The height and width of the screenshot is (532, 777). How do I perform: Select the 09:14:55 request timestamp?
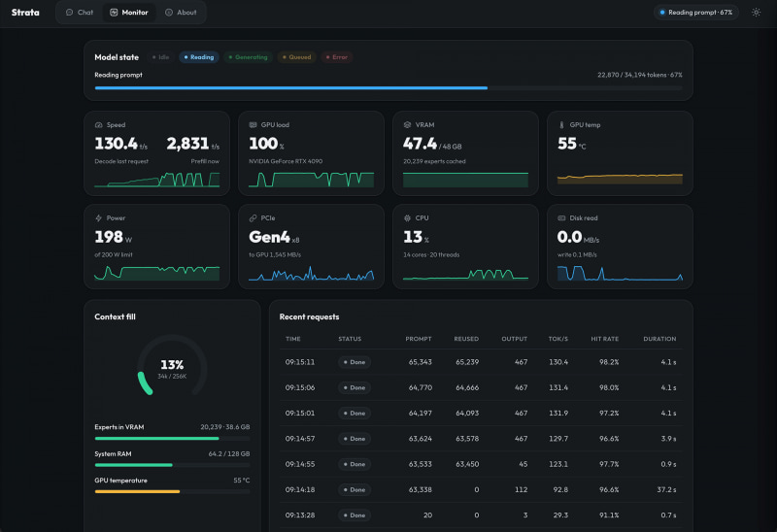tap(300, 464)
